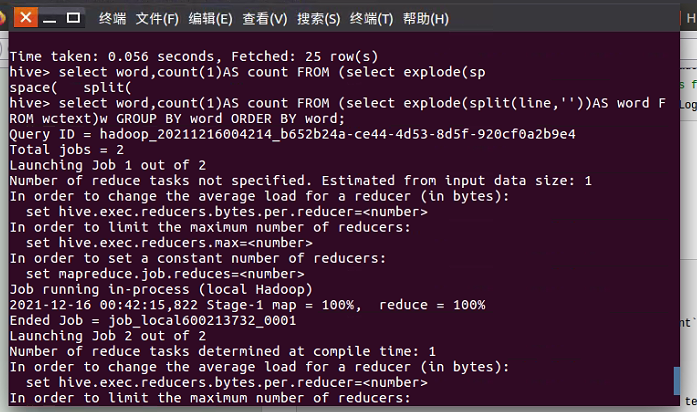The width and height of the screenshot is (697, 412).
Task: Click the 'Total jobs = 2' line
Action: tap(67, 149)
